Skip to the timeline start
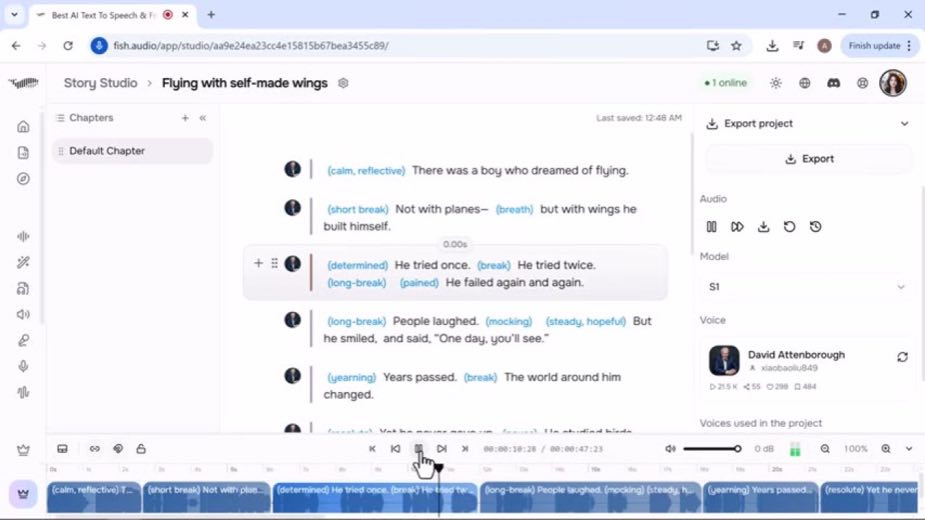Viewport: 925px width, 520px height. (x=372, y=449)
